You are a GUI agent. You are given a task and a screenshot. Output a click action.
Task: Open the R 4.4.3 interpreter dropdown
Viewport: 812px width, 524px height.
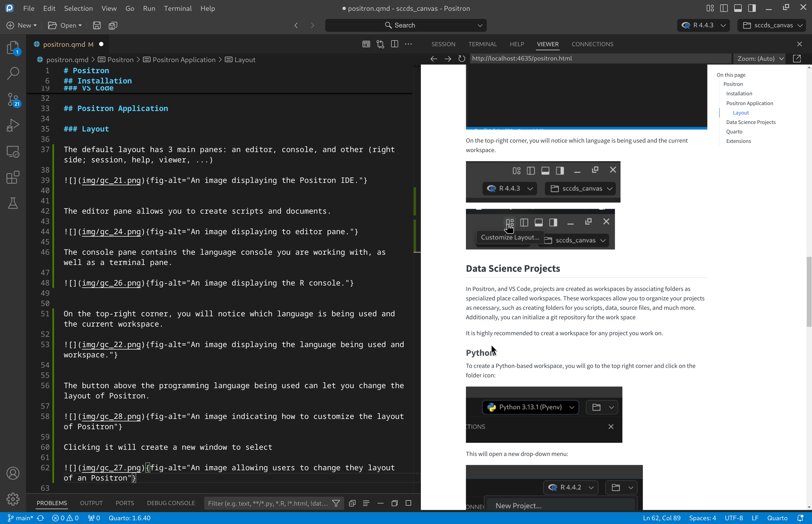(x=703, y=25)
